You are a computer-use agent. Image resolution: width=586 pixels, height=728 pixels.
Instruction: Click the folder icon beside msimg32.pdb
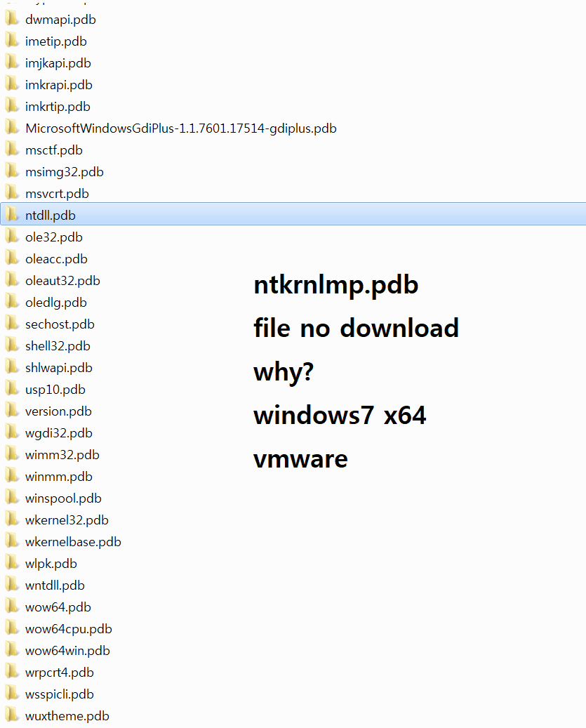(x=12, y=171)
